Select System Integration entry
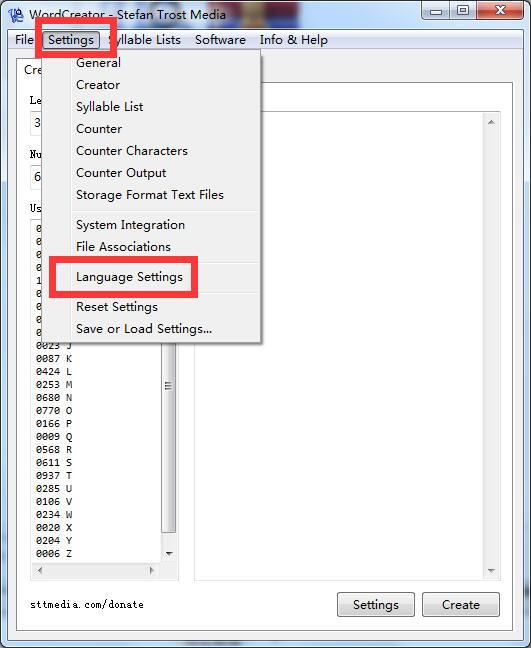 point(131,225)
